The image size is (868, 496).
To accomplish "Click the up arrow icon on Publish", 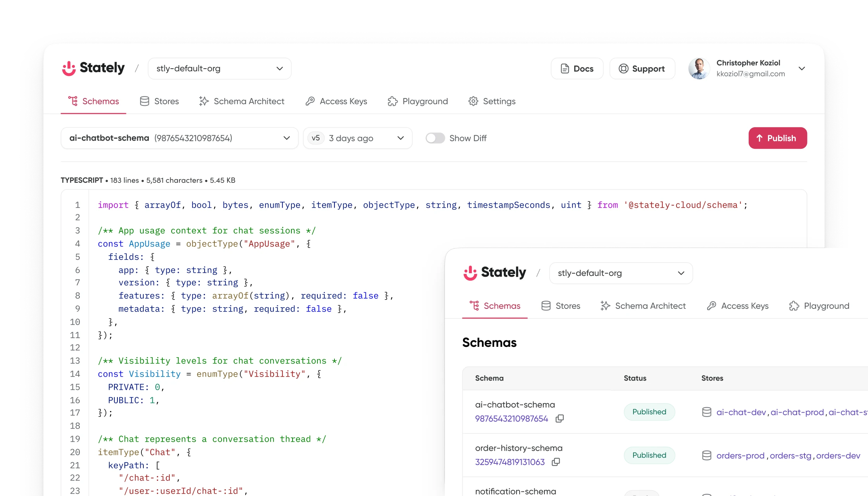I will pos(759,138).
